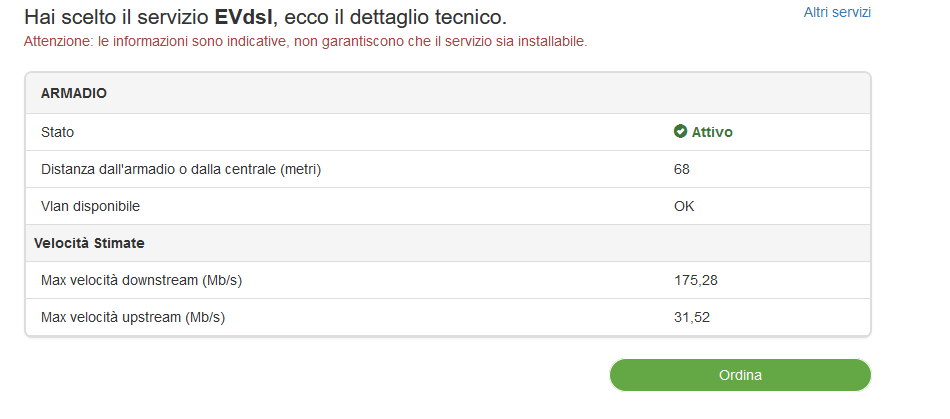Select the distance value 68

click(x=682, y=170)
